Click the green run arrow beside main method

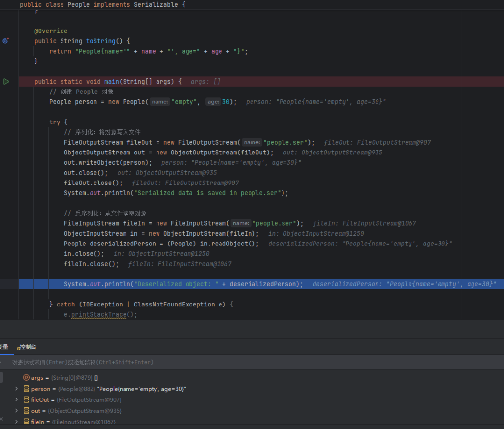pyautogui.click(x=6, y=81)
